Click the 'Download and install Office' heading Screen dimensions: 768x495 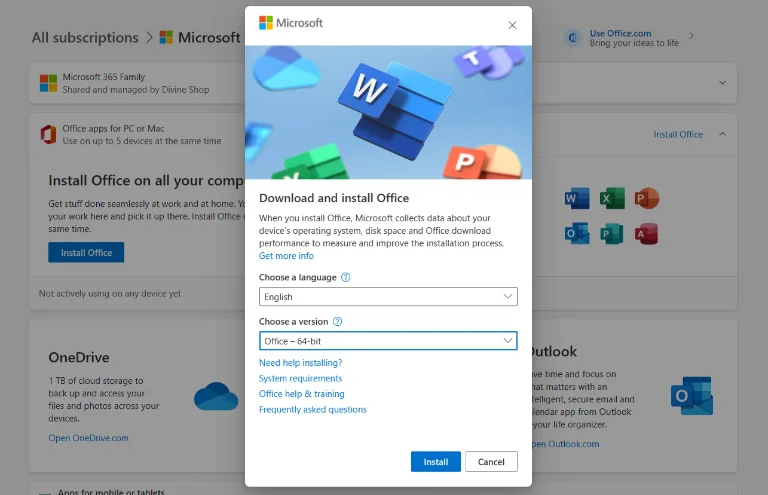coord(334,198)
